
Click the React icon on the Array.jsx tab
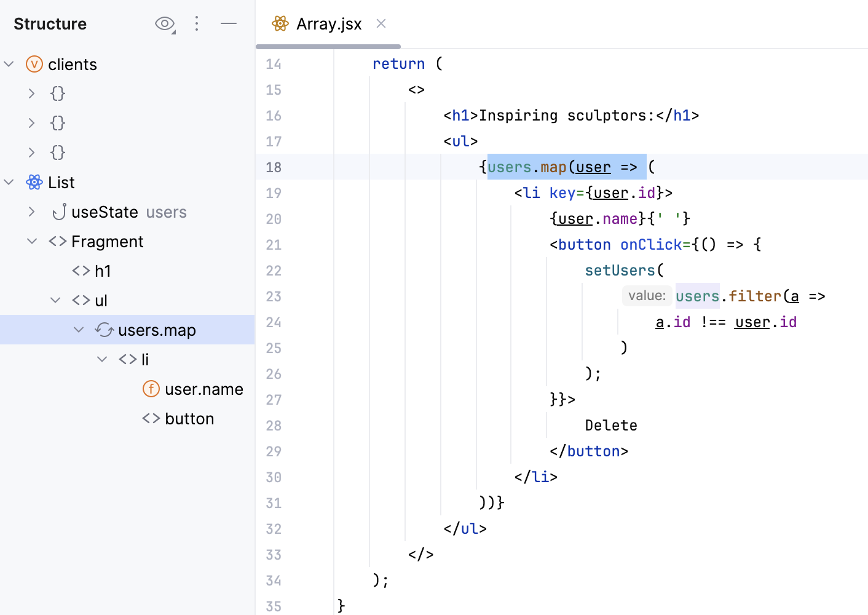[x=280, y=23]
